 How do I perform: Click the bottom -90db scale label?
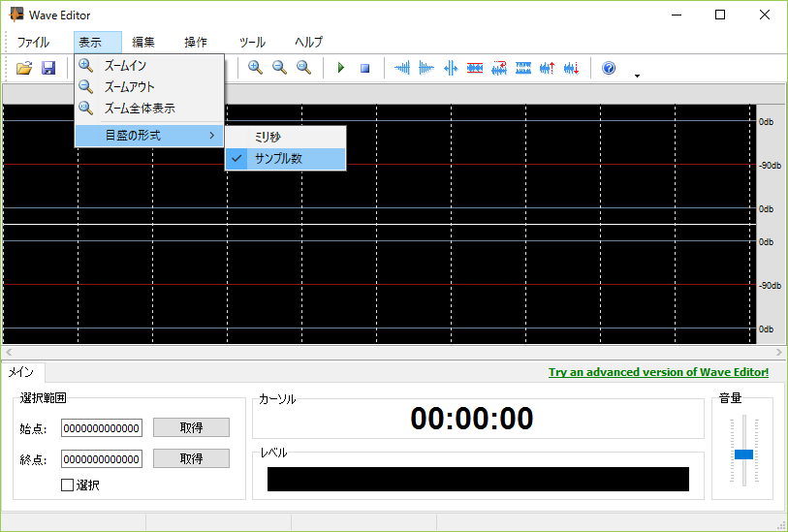tap(770, 285)
